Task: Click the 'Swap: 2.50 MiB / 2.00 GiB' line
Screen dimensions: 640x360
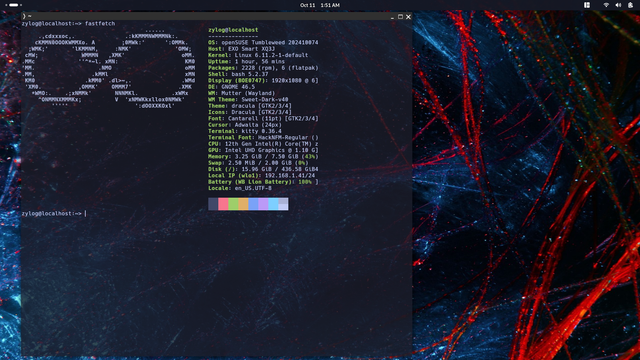Action: click(258, 163)
